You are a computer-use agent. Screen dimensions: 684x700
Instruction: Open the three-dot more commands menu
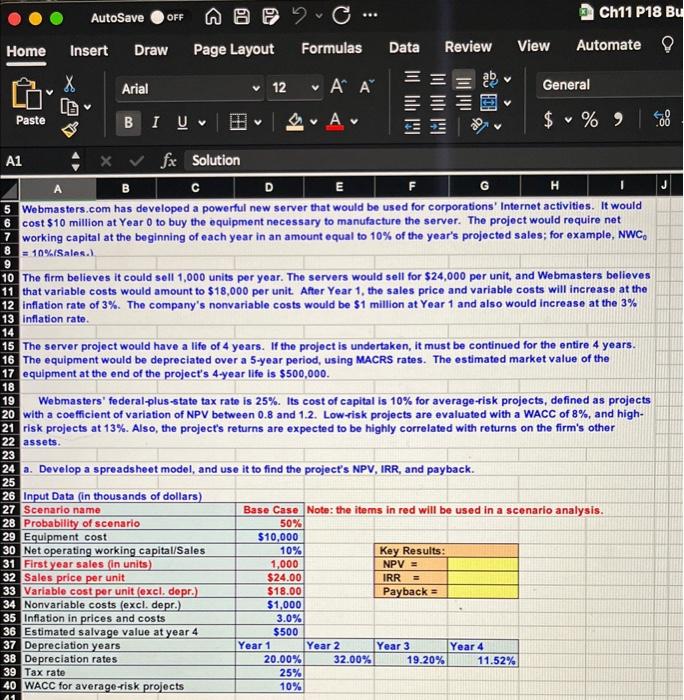tap(370, 15)
